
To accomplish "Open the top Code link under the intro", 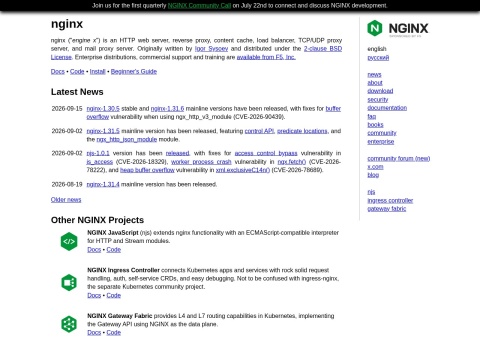I will coord(77,72).
